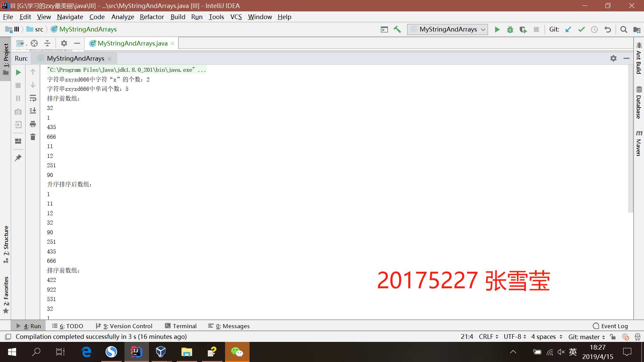Rerun program in the Run panel
Screen dimensions: 644x362
click(x=18, y=72)
